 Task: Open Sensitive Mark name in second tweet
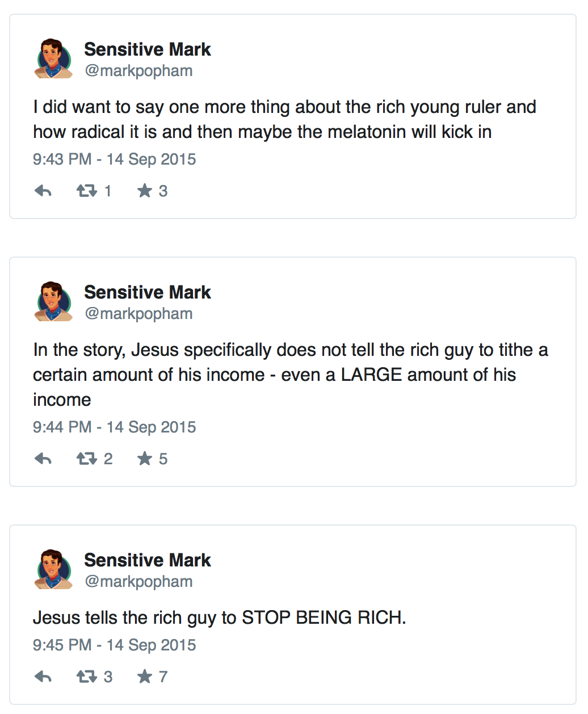pos(147,293)
